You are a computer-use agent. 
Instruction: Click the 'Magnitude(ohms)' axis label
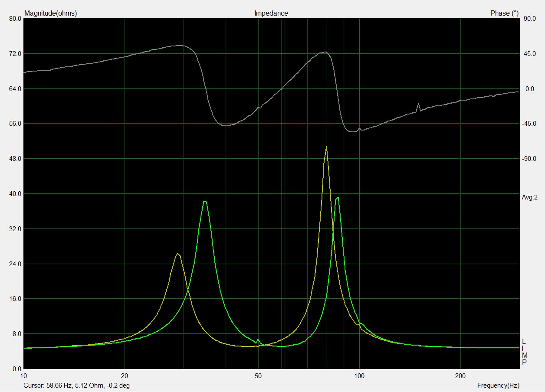[51, 13]
